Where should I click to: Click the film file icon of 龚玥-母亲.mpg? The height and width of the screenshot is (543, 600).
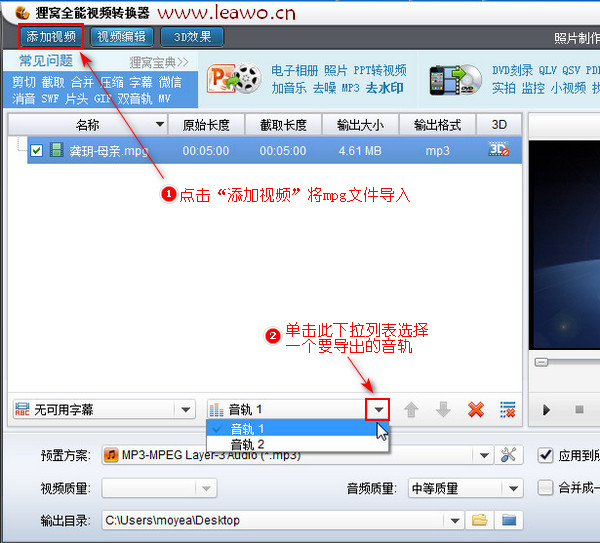click(x=57, y=150)
